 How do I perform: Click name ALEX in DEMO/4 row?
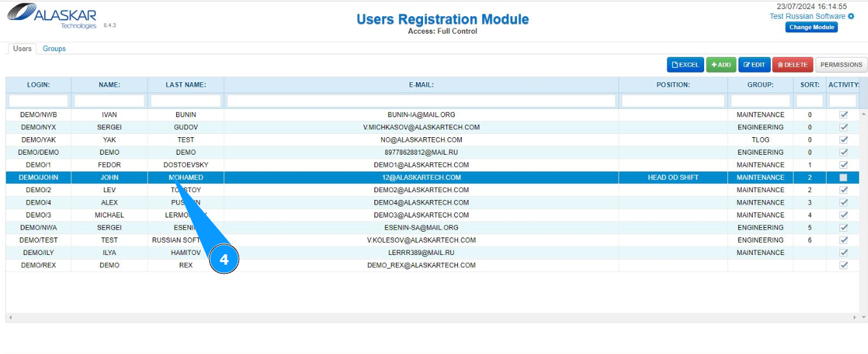click(x=109, y=203)
